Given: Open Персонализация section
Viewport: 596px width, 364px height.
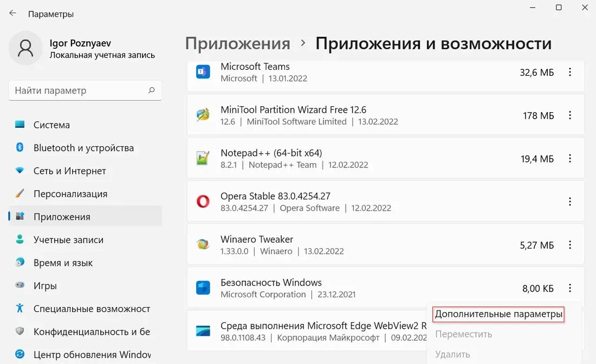Looking at the screenshot, I should 85,194.
